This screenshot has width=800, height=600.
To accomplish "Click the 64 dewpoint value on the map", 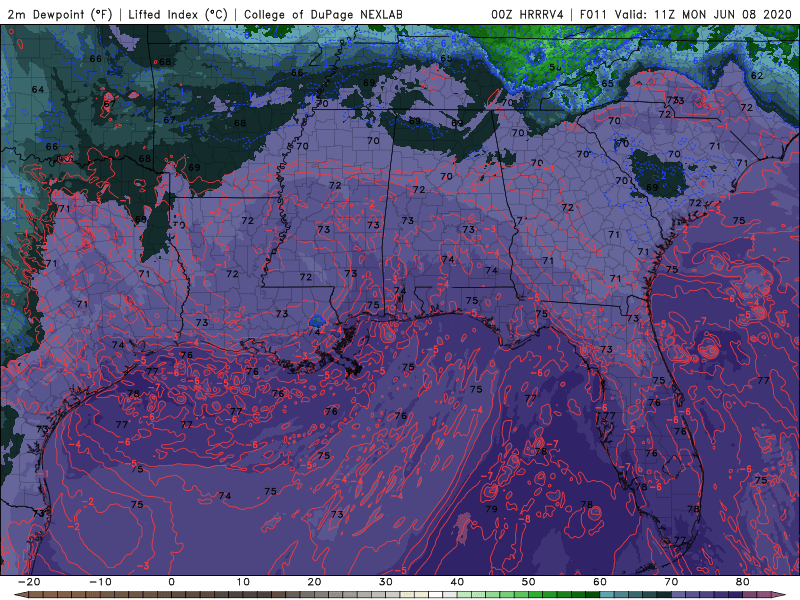I will coord(38,89).
